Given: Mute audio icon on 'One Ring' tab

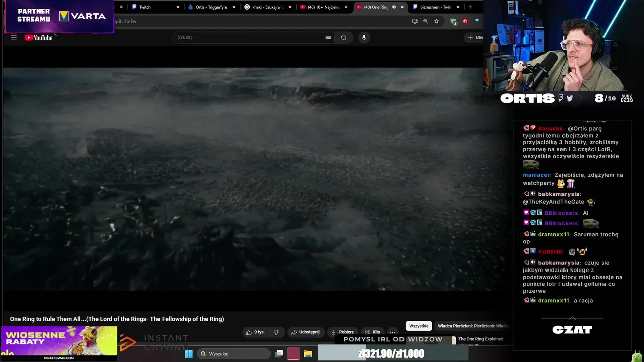Looking at the screenshot, I should tap(394, 7).
